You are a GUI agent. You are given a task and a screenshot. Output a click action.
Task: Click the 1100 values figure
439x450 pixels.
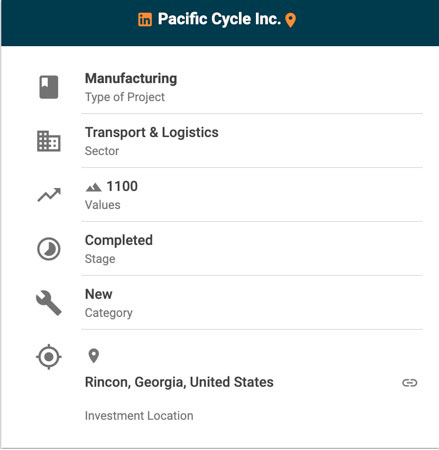point(122,186)
